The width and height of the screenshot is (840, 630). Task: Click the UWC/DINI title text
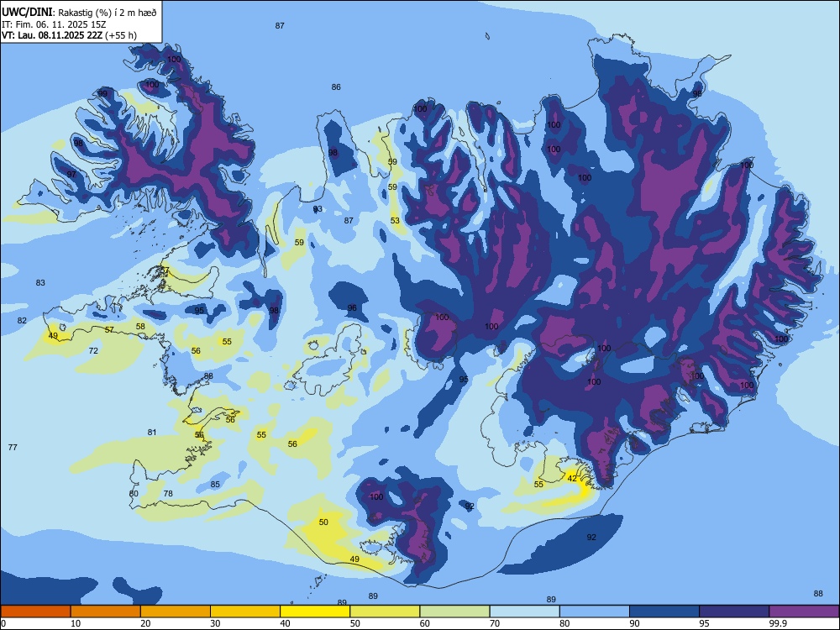27,12
